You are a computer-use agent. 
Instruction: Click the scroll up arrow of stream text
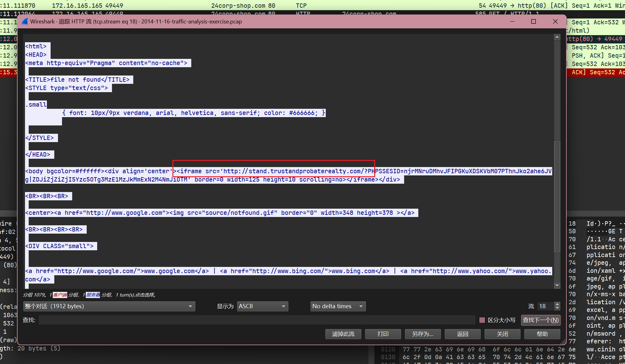557,37
